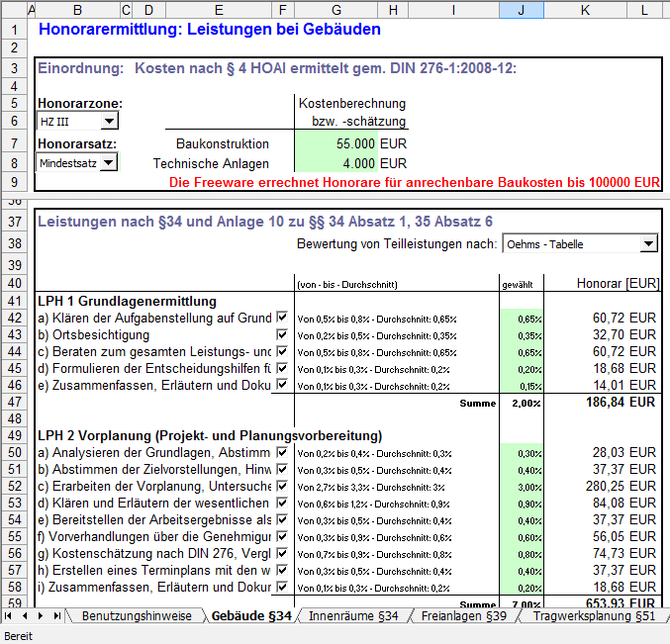670x644 pixels.
Task: Select column E header
Action: pos(219,10)
